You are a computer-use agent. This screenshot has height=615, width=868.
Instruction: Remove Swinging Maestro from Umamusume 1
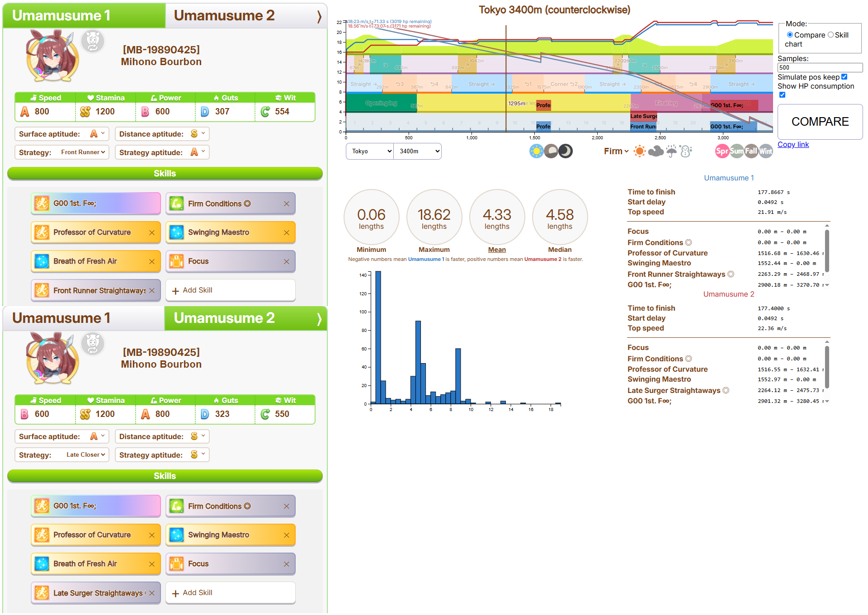pos(286,233)
